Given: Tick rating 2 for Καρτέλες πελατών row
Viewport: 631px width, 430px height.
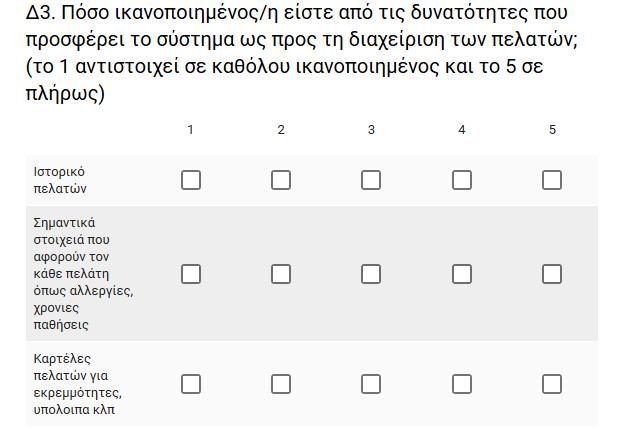Looking at the screenshot, I should 281,384.
